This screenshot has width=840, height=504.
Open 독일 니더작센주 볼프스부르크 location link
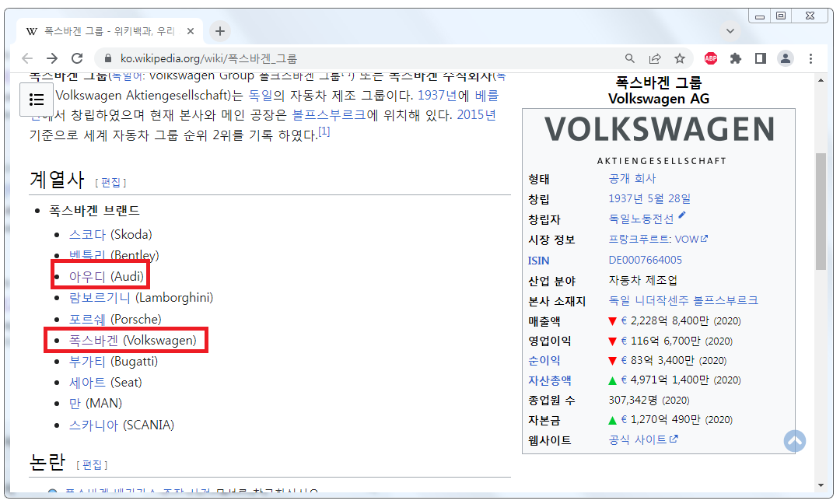tap(683, 300)
